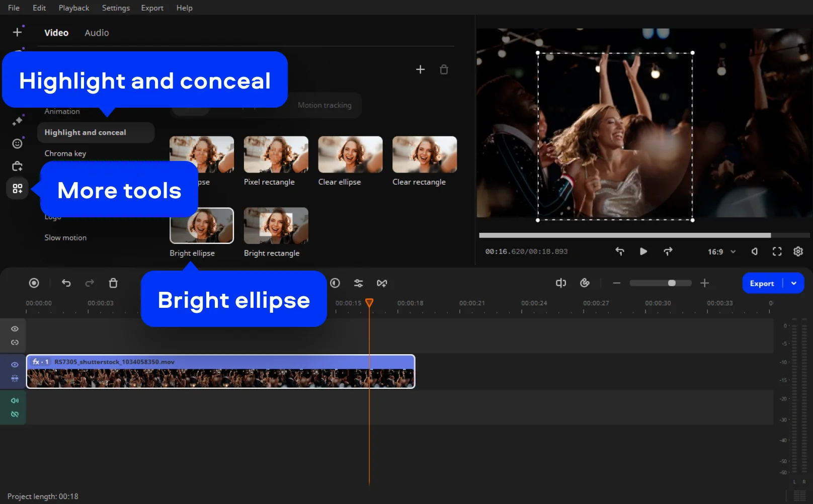This screenshot has width=813, height=504.
Task: Adjust the timeline zoom slider handle
Action: click(x=672, y=283)
